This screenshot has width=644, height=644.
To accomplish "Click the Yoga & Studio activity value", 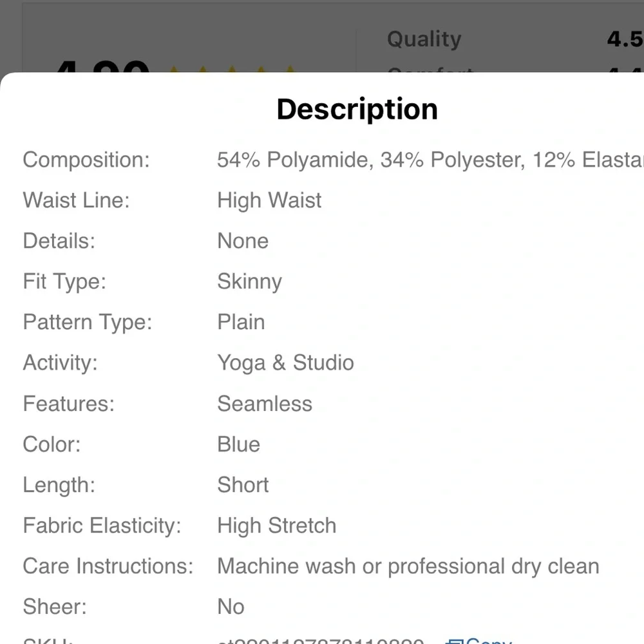I will tap(285, 363).
